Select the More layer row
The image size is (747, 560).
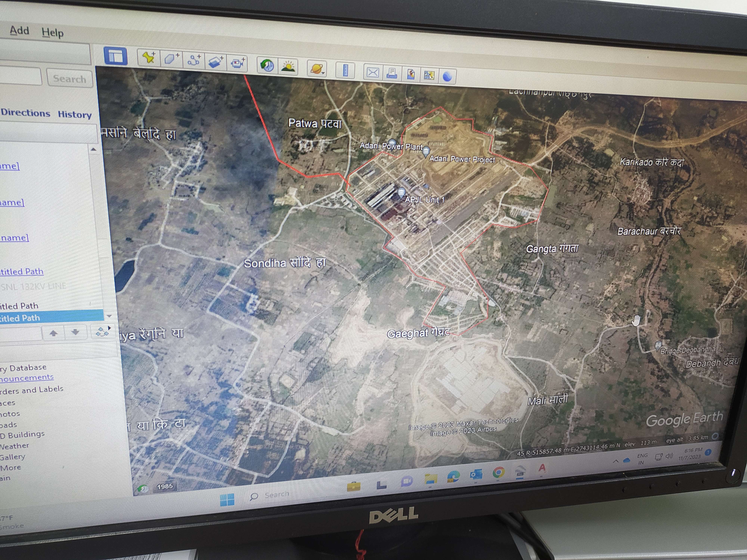pos(10,468)
